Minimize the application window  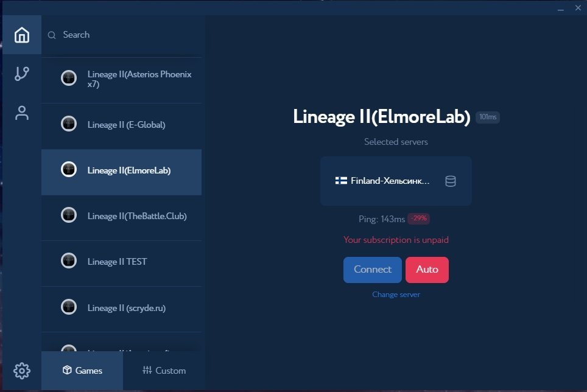tap(561, 8)
